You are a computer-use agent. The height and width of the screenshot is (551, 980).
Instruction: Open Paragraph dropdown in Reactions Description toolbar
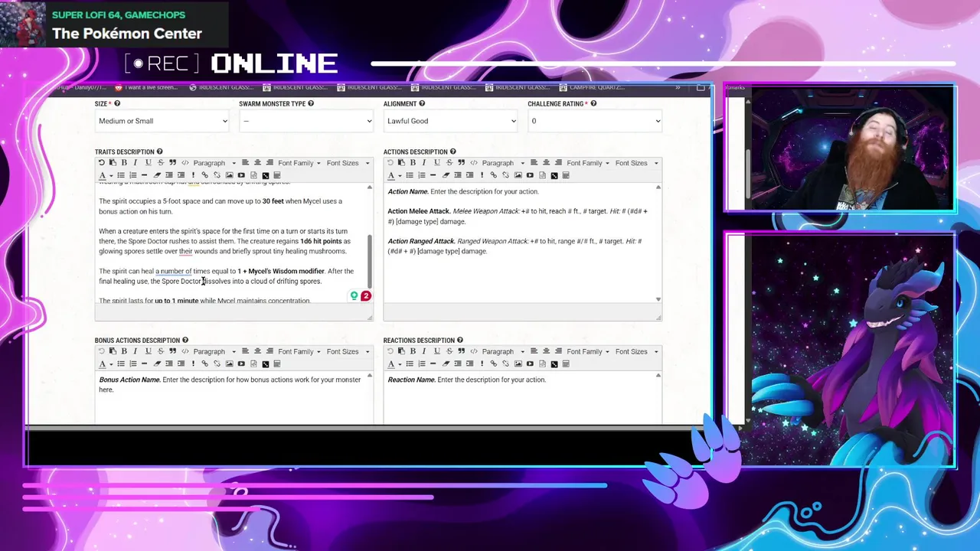[503, 351]
